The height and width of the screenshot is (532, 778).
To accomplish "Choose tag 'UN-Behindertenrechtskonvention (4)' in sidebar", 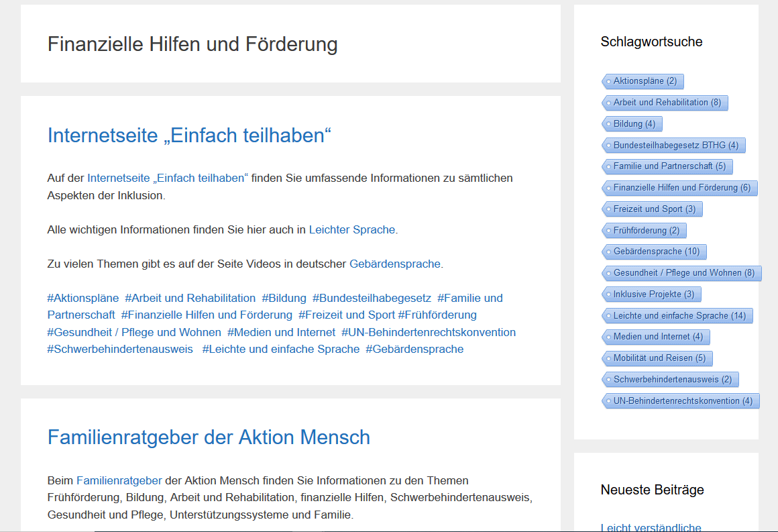I will tap(681, 401).
